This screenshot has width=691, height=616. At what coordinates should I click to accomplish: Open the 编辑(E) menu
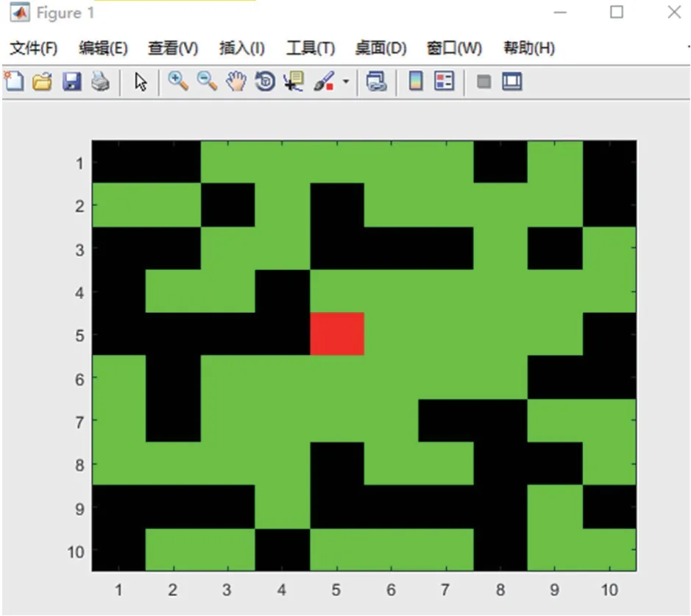103,48
